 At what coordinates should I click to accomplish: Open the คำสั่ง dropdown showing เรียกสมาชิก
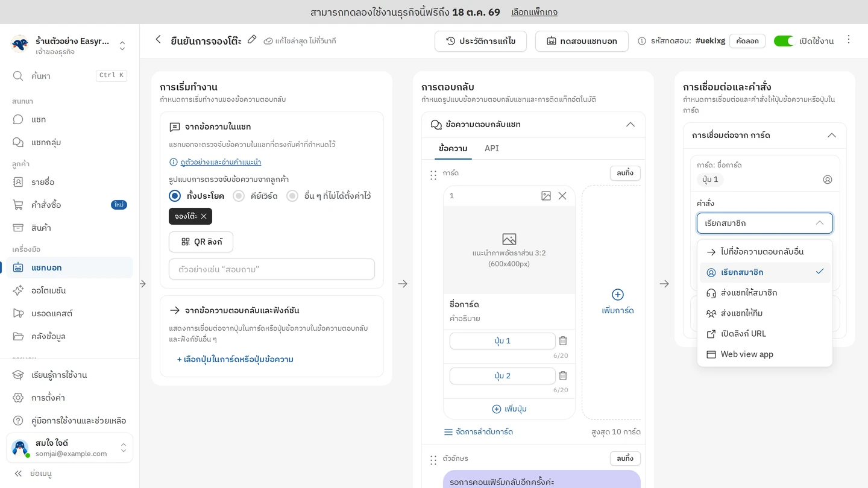pyautogui.click(x=765, y=223)
